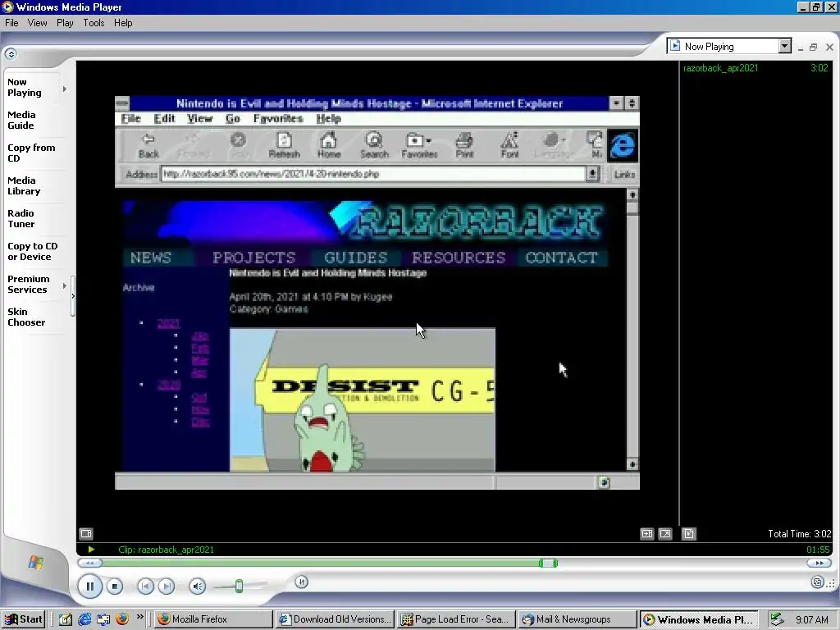Launch the notepad quick launch icon
The image size is (840, 630).
66,619
